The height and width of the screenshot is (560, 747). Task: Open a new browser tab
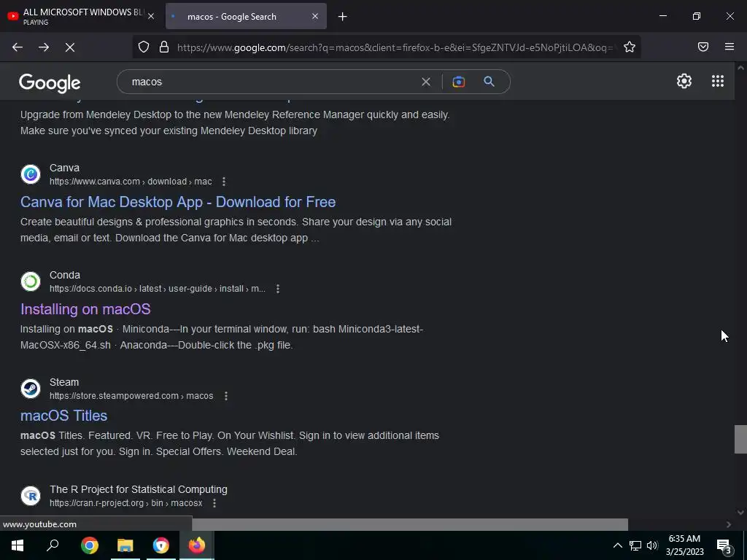[x=343, y=17]
